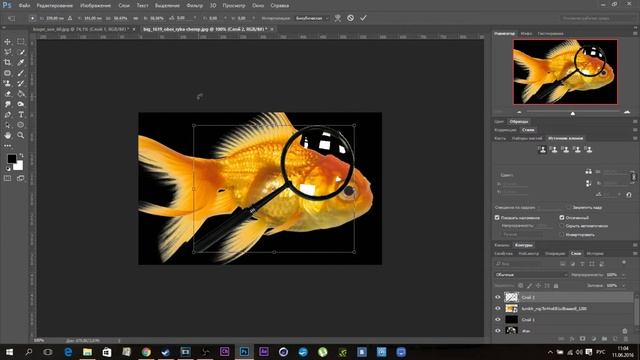Toggle Отсеченный checkbox

pos(562,218)
